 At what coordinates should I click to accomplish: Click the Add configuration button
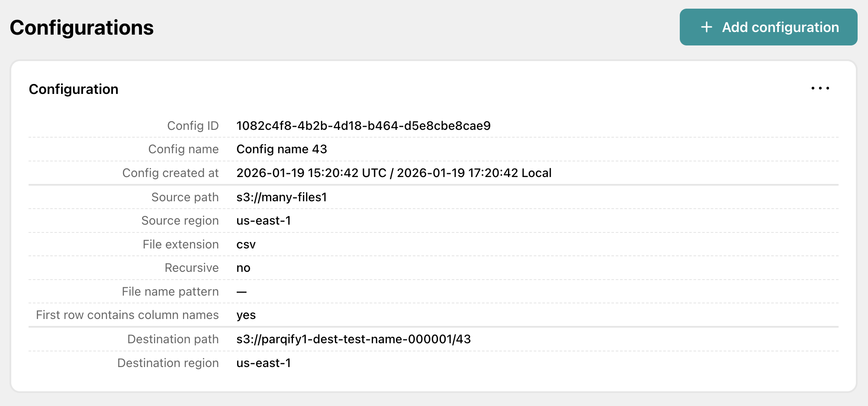click(x=768, y=27)
